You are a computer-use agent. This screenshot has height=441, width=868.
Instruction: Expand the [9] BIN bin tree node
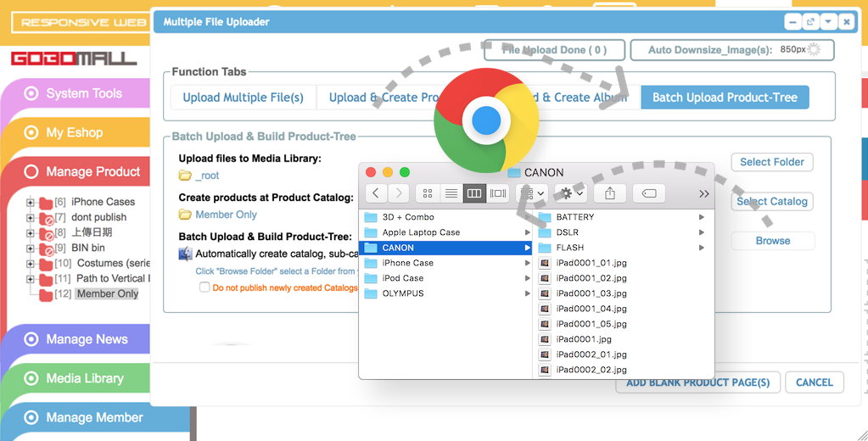click(x=31, y=248)
